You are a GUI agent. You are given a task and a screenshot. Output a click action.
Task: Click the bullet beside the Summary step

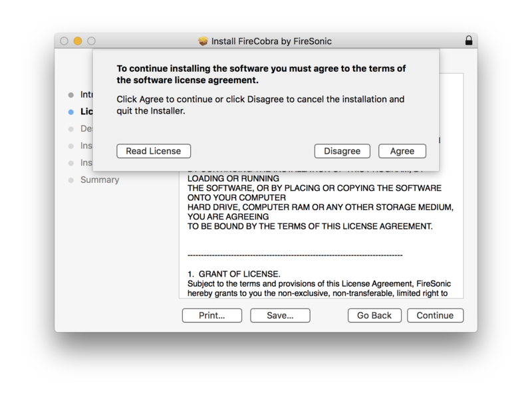(x=71, y=180)
